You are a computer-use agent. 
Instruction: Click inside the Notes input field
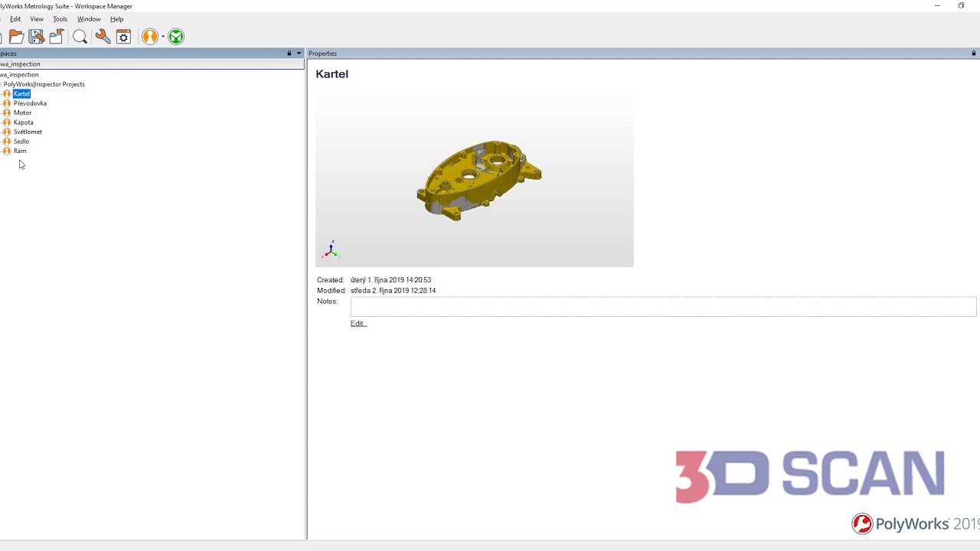663,306
